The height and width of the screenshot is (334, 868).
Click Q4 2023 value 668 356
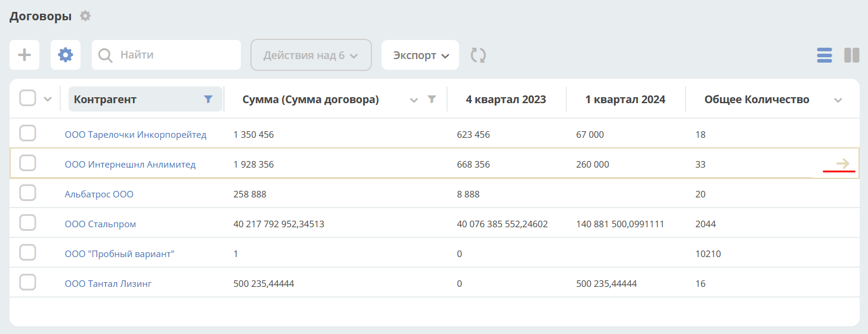473,165
